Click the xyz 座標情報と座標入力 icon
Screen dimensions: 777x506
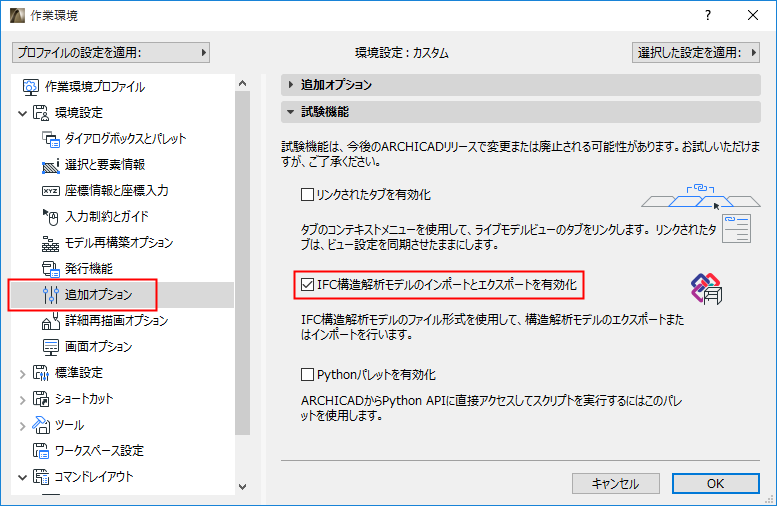point(51,191)
